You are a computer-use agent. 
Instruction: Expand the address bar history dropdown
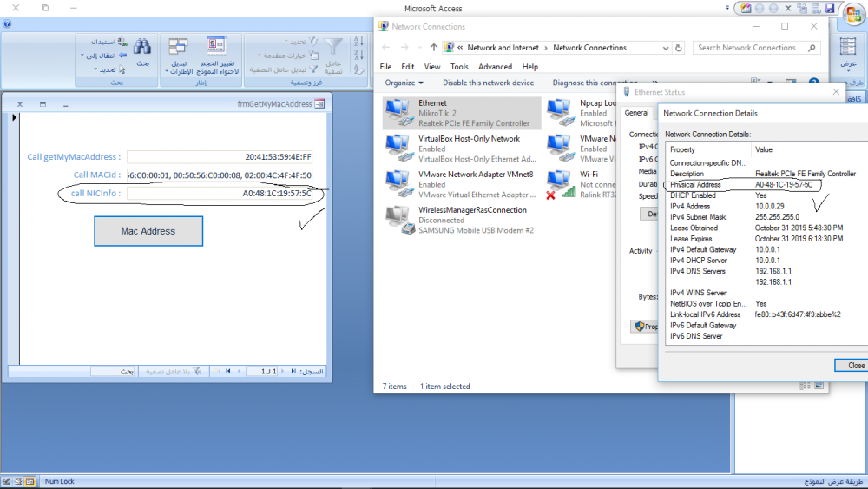666,48
